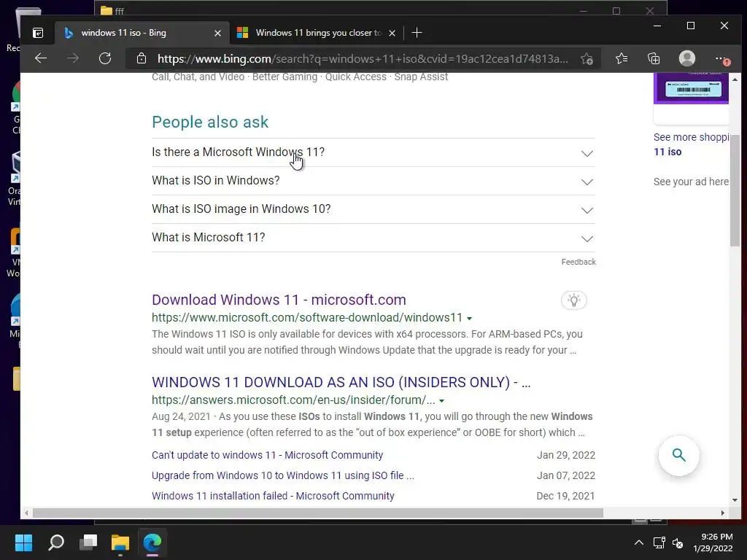Open network status tray icon
747x560 pixels.
pos(659,542)
